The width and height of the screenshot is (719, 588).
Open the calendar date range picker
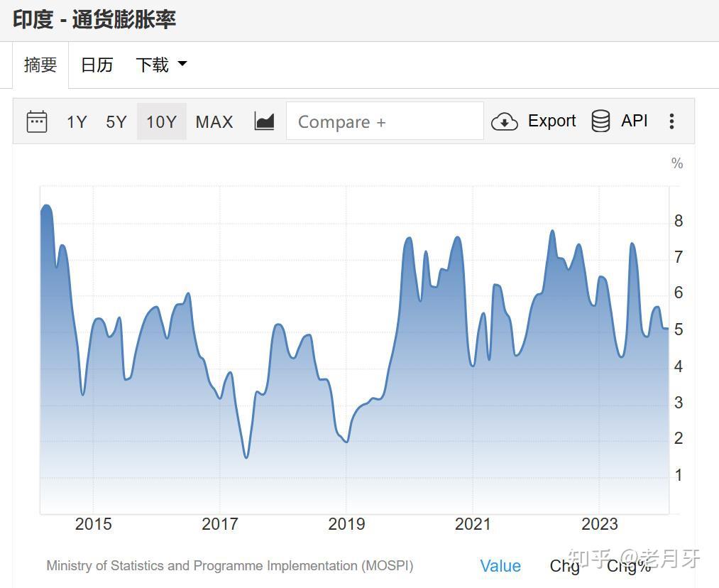37,121
